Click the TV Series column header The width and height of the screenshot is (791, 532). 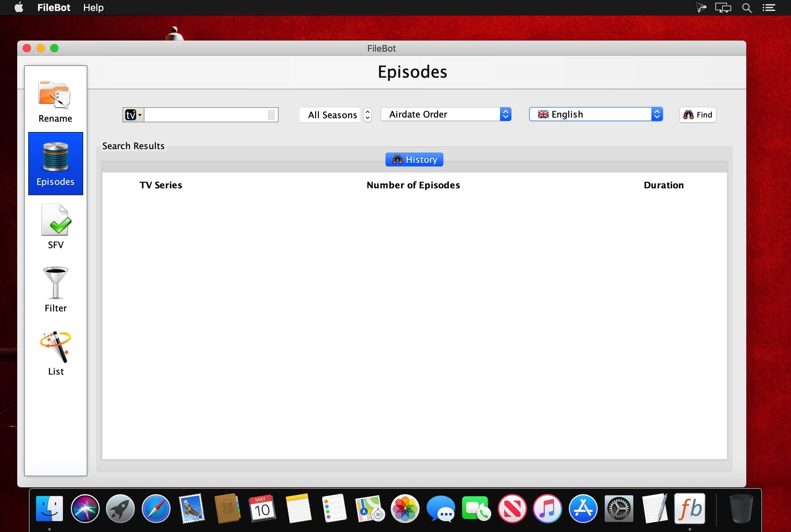pyautogui.click(x=161, y=185)
